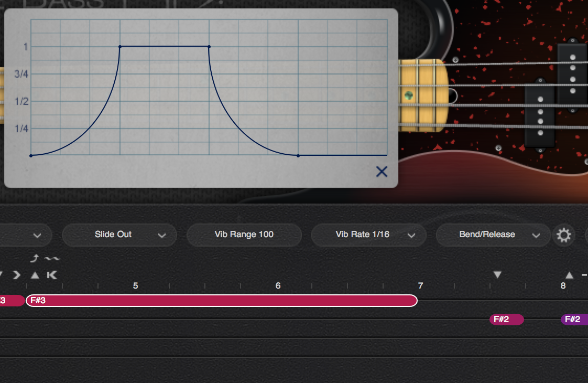Click the peak node on the bend curve
588x383 pixels.
[121, 47]
